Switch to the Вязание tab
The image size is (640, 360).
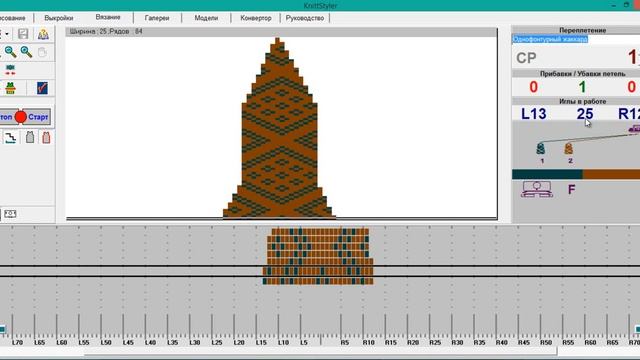(108, 17)
